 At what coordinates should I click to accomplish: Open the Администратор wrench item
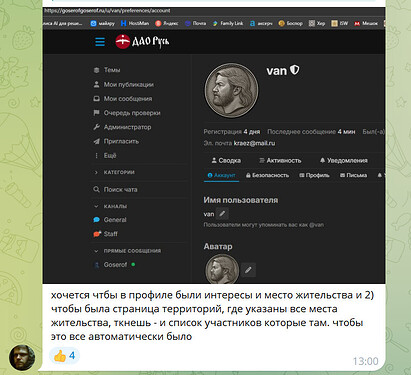(x=122, y=127)
